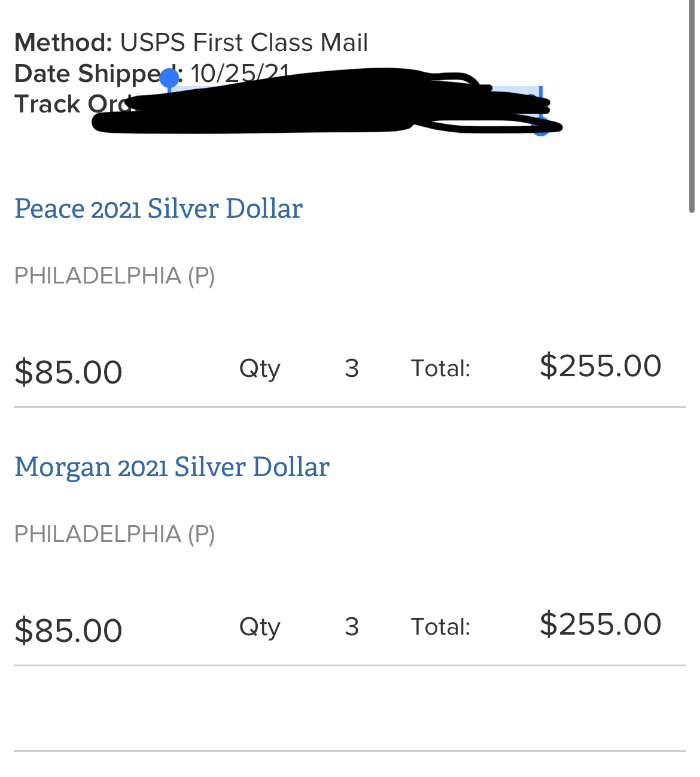Click the Method label

[x=63, y=42]
